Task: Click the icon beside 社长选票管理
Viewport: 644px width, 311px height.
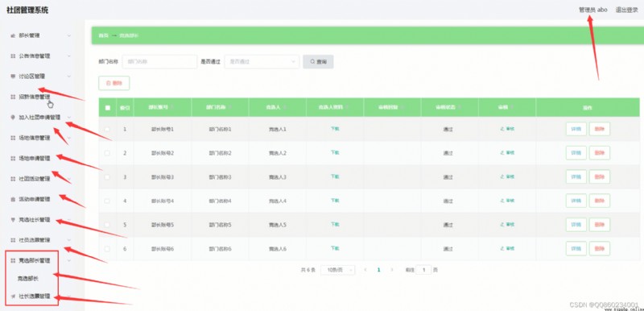Action: tap(12, 296)
